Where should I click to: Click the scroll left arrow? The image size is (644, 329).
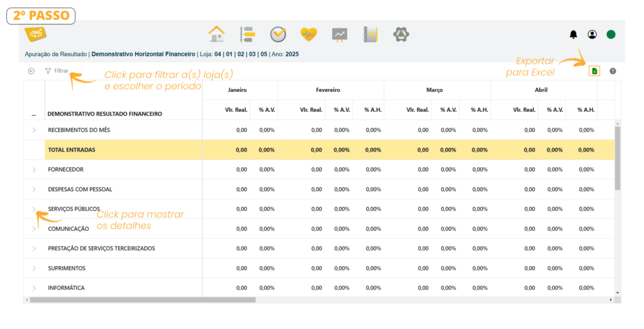pyautogui.click(x=27, y=300)
